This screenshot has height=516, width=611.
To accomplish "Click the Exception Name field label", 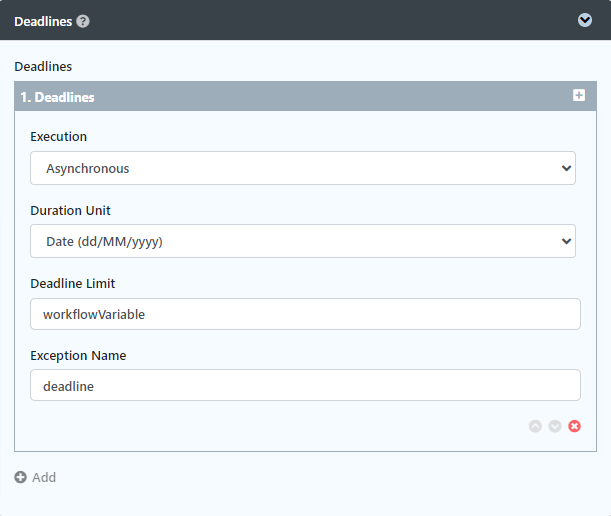I will click(78, 355).
